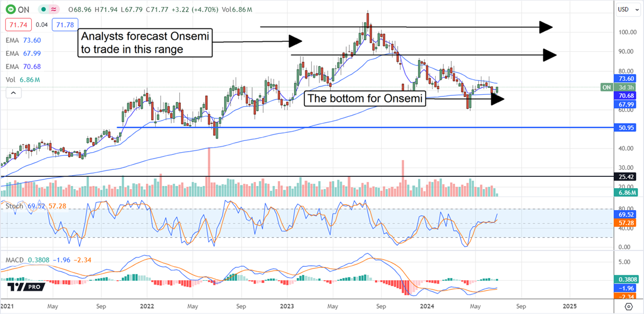644x314 pixels.
Task: Select the Stoch indicator legend label
Action: coord(13,205)
